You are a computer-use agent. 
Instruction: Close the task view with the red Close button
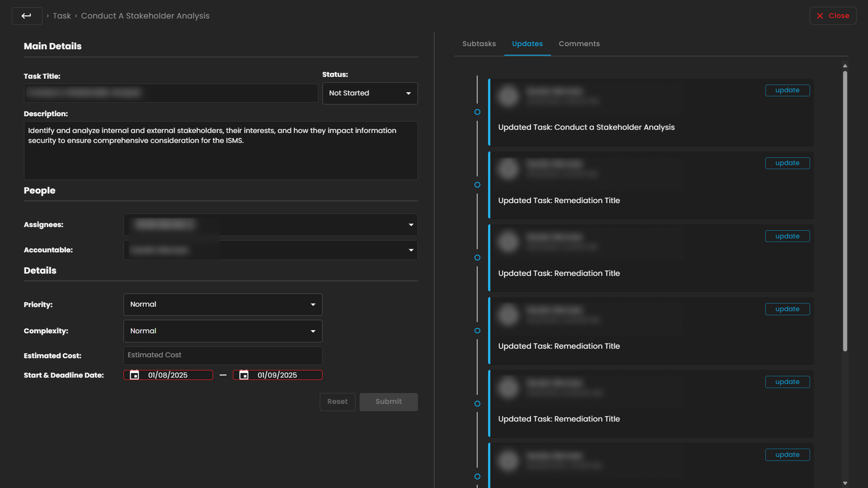click(x=833, y=16)
